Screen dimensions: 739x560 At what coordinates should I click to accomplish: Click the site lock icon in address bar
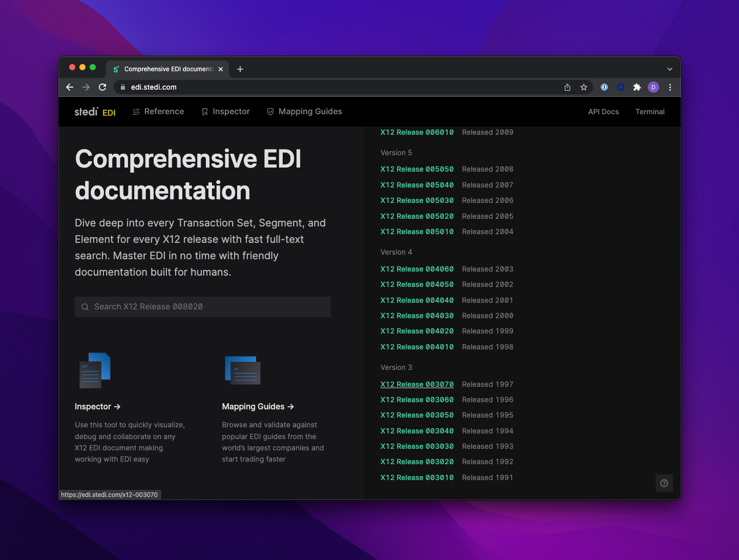[x=122, y=87]
